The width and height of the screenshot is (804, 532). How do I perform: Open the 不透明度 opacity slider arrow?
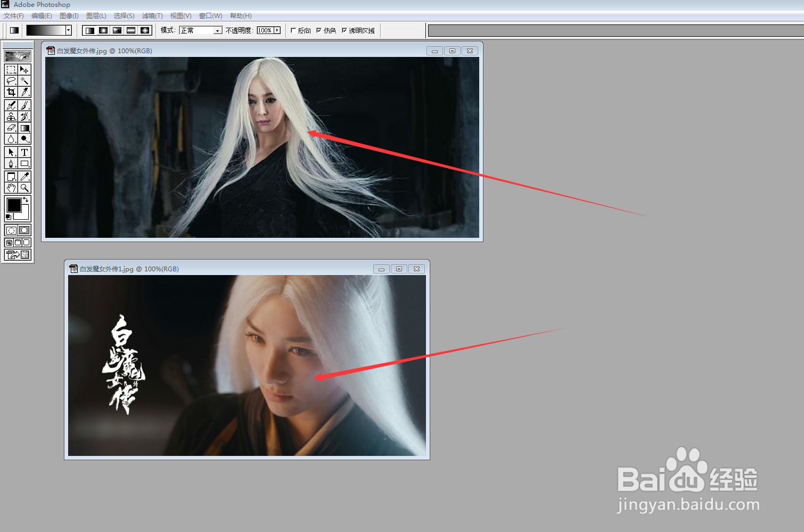277,30
